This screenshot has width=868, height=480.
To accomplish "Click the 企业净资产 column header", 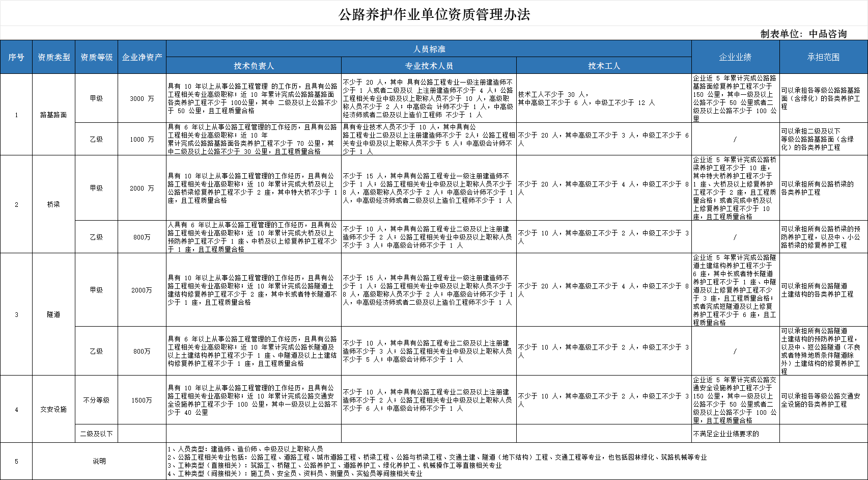I will point(142,57).
